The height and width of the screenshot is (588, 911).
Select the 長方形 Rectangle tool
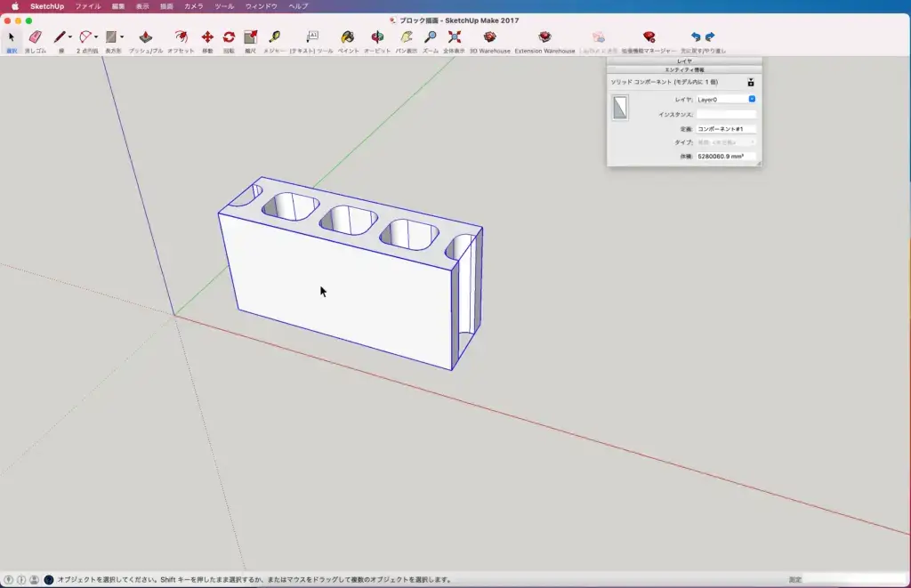click(x=111, y=37)
